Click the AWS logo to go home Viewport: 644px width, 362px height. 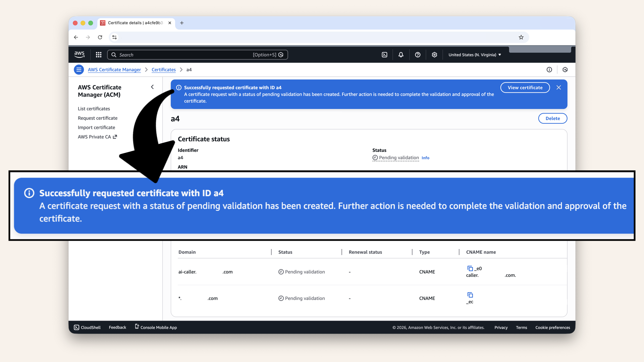coord(79,54)
